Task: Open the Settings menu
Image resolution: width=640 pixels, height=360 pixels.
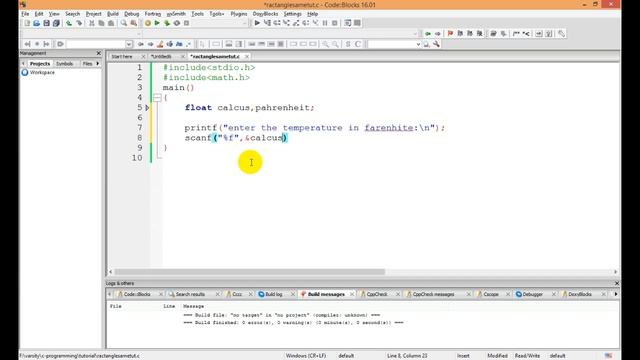Action: pyautogui.click(x=292, y=14)
